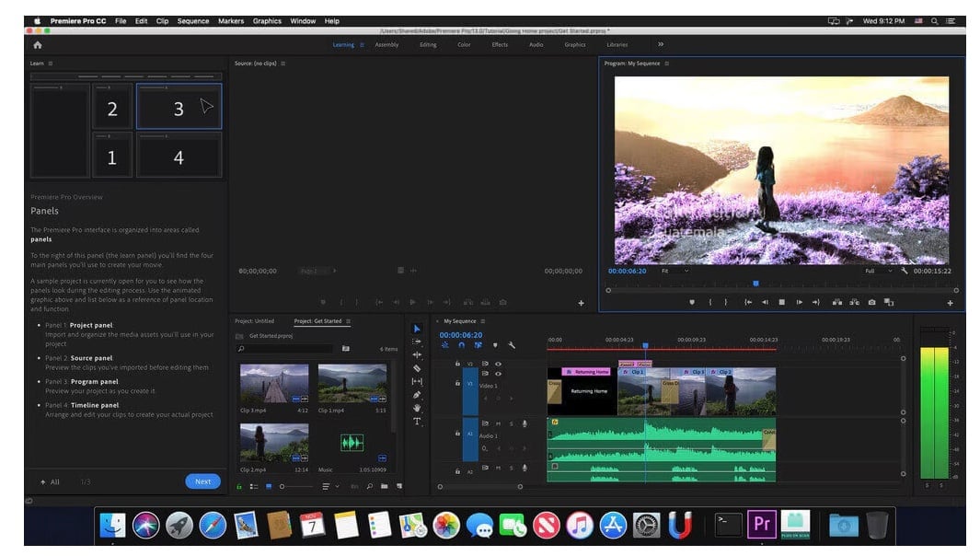Switch Project panel to icon view
Image resolution: width=980 pixels, height=556 pixels.
coord(269,486)
